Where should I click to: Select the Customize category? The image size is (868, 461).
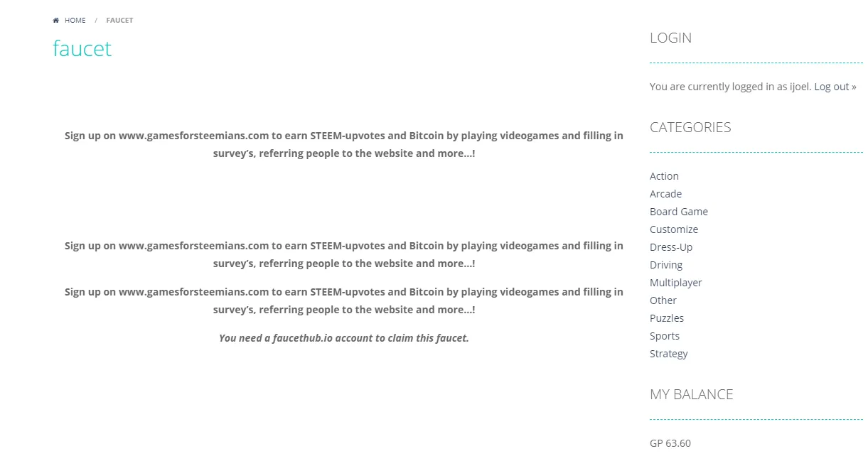coord(674,229)
